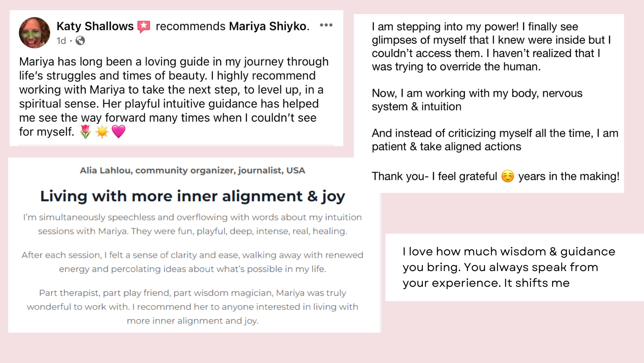644x363 pixels.
Task: Click the I am stepping into my power paragraph
Action: pos(491,46)
